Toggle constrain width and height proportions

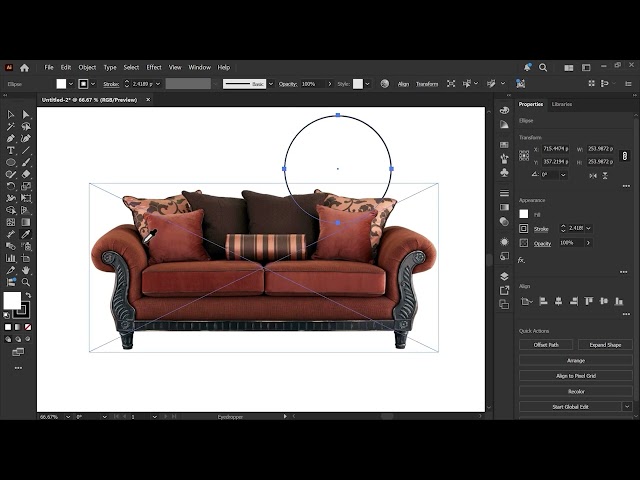pos(624,156)
